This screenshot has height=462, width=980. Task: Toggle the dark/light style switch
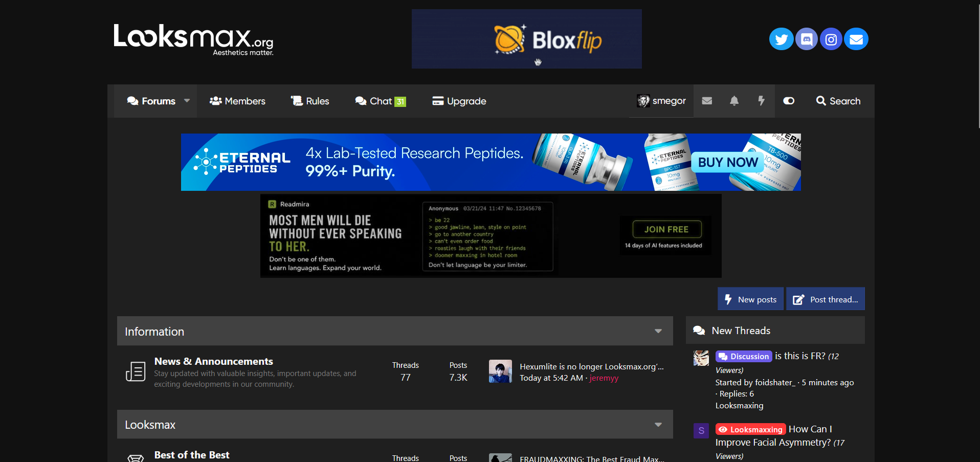point(789,101)
